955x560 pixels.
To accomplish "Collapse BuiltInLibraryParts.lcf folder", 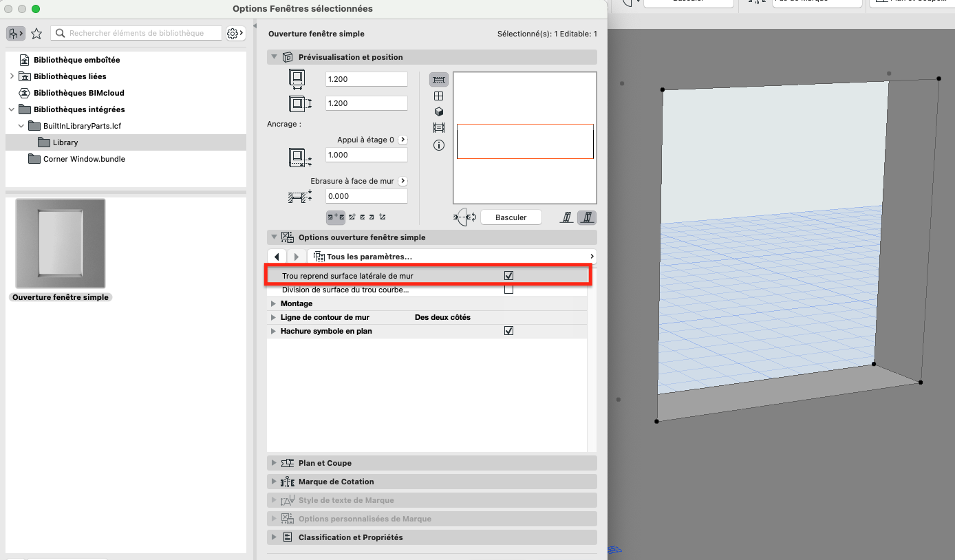I will 21,126.
